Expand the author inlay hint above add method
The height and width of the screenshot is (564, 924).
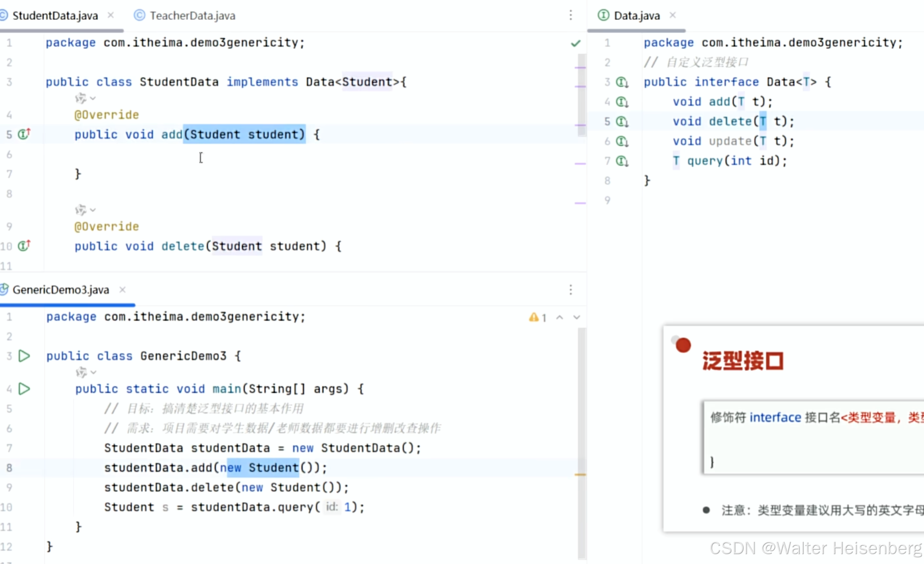85,98
